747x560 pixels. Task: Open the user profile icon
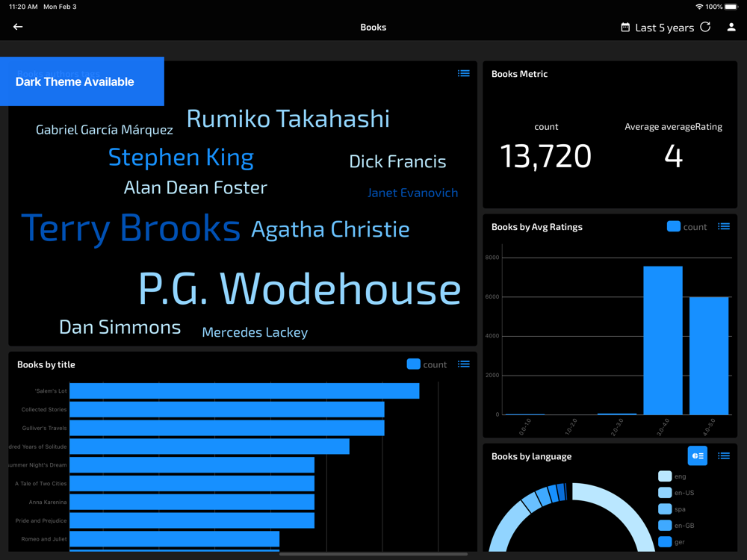coord(731,27)
